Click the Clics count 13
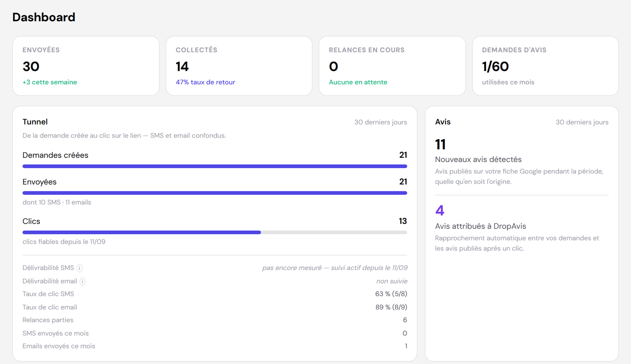 tap(403, 221)
